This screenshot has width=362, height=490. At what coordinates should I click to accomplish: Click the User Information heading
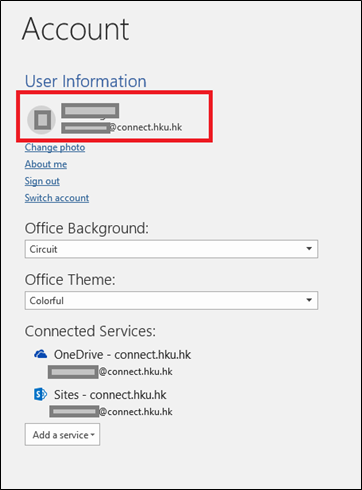point(86,81)
